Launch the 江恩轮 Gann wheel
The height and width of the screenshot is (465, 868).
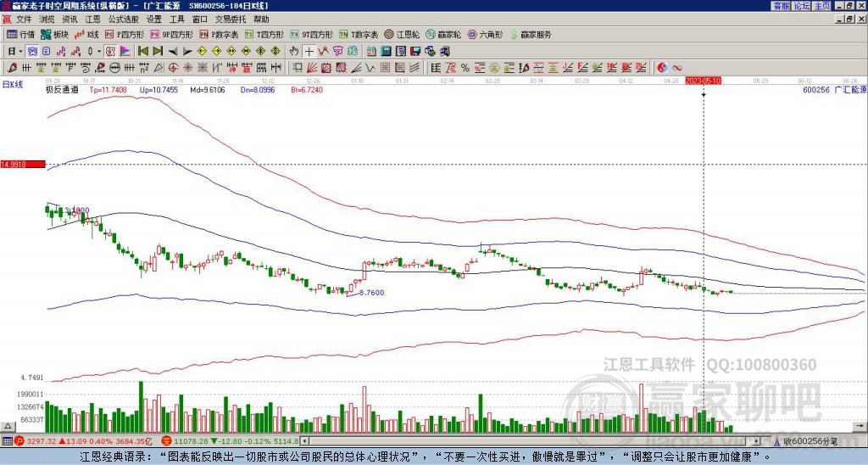402,34
